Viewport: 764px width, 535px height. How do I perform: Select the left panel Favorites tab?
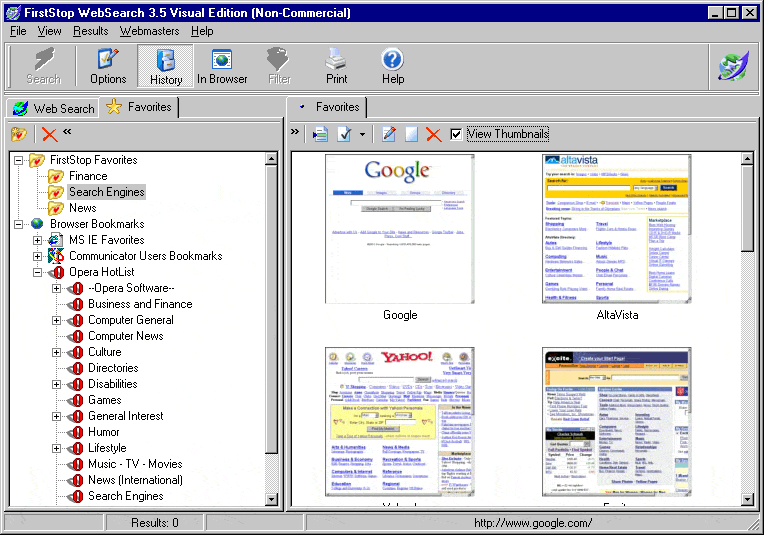[139, 107]
